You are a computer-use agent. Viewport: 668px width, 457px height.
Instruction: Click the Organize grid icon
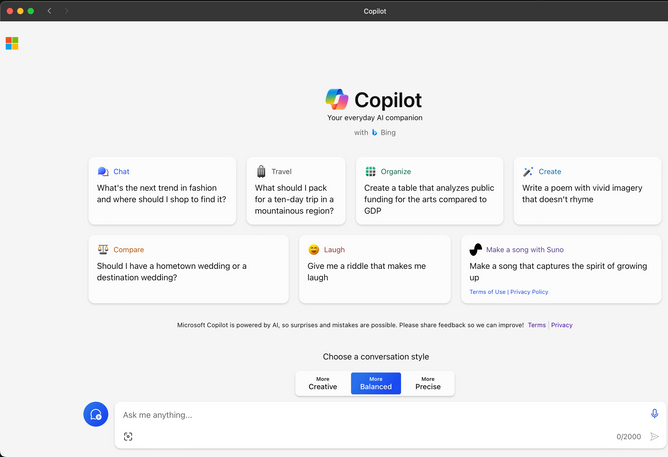point(371,171)
